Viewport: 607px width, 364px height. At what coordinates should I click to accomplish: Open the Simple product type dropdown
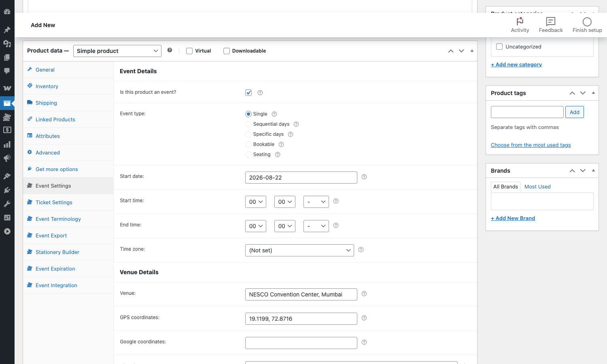click(x=117, y=51)
